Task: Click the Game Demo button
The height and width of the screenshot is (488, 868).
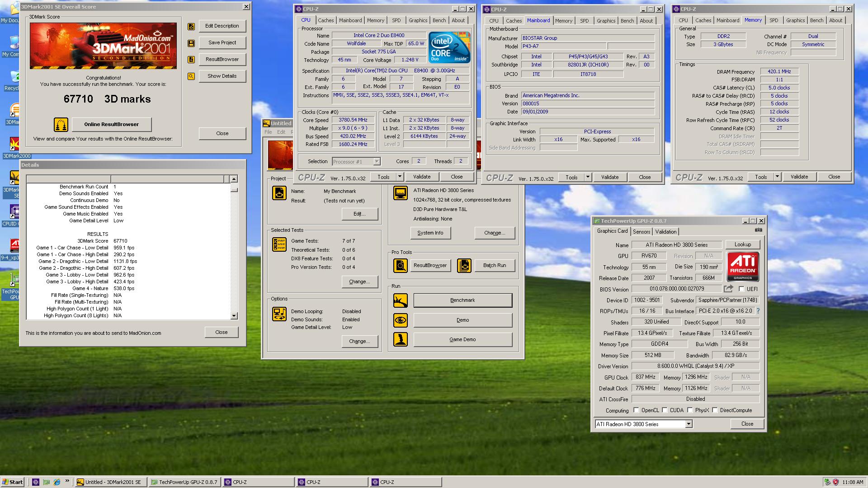Action: pos(463,339)
